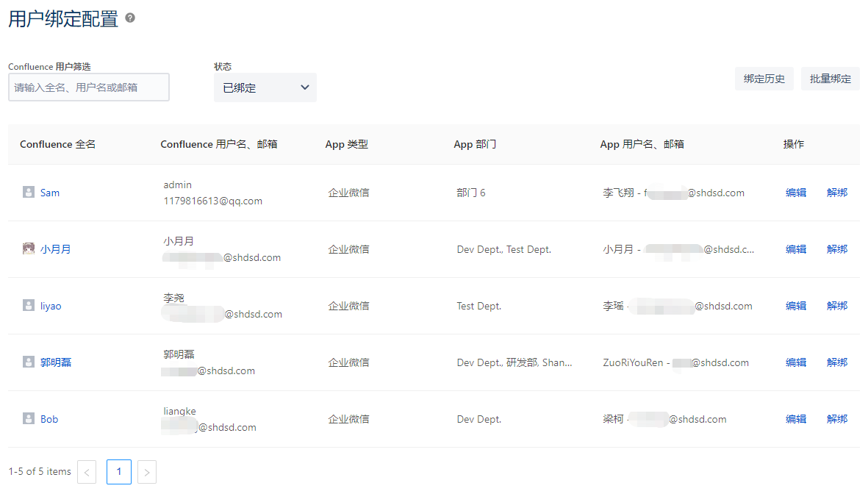Unbind Bob's account with 解绑
This screenshot has width=868, height=494.
[x=836, y=419]
